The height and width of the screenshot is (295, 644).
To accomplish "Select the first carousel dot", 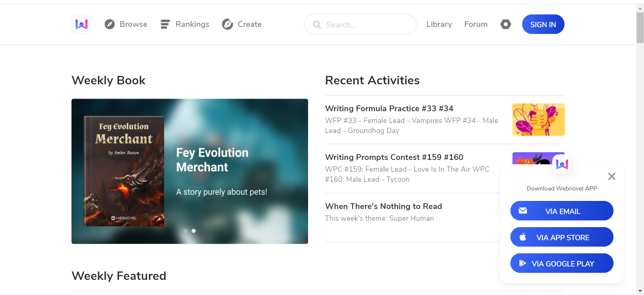I will [186, 231].
